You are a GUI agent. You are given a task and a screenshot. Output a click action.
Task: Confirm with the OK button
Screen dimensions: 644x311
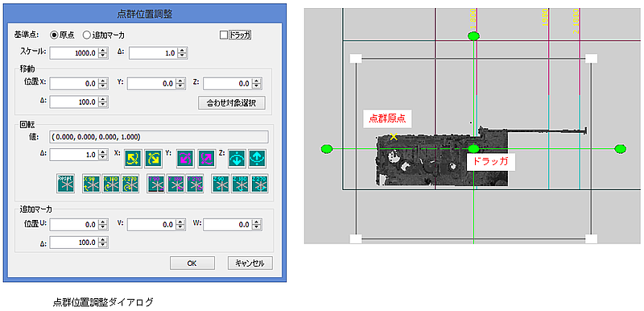click(192, 263)
